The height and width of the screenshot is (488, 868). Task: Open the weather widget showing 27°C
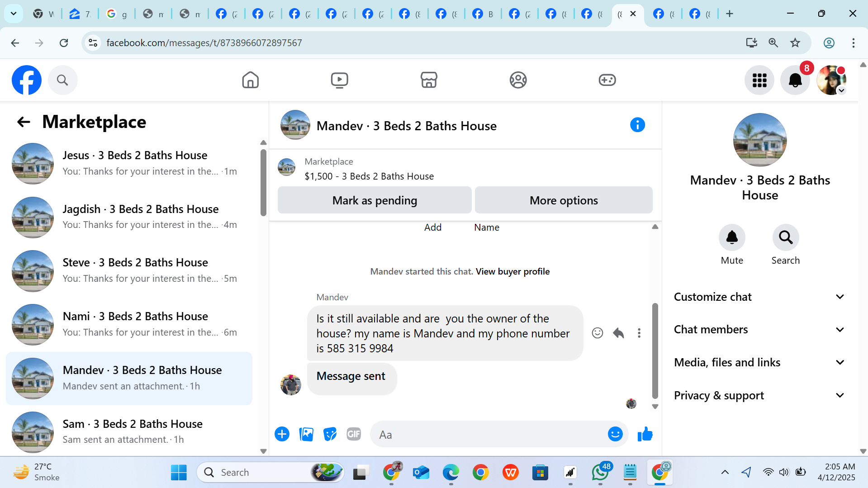coord(36,473)
